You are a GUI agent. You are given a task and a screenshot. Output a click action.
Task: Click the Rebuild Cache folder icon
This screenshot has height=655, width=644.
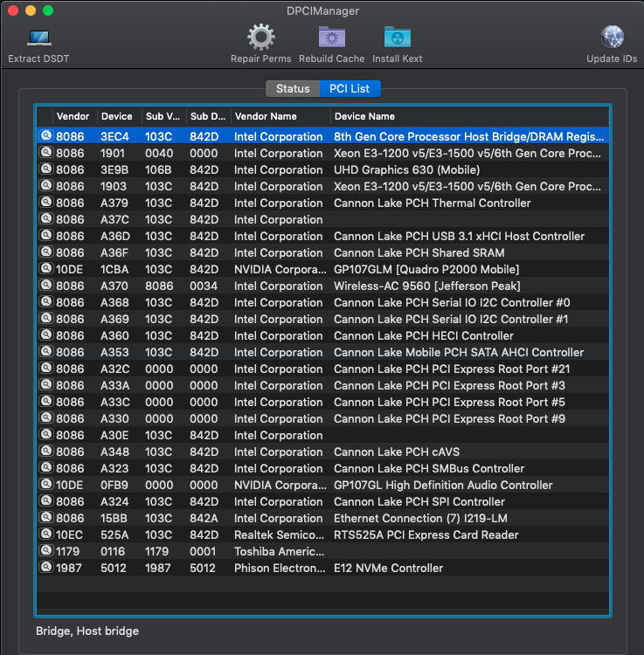332,38
